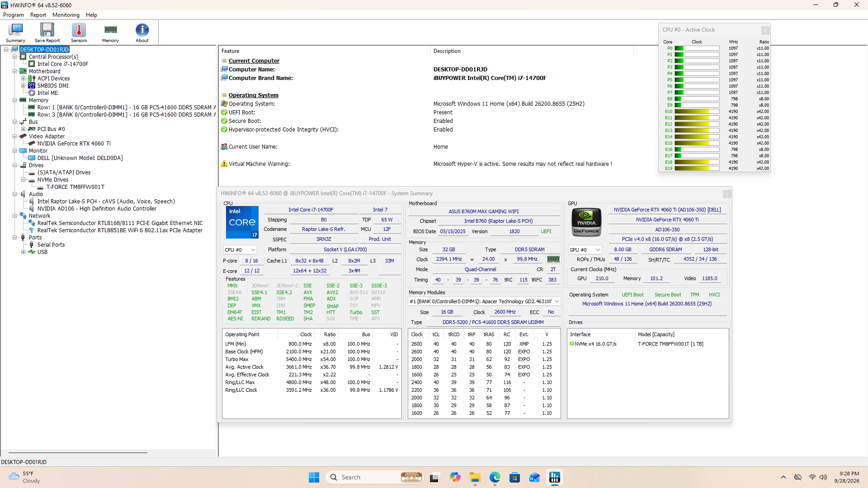Viewport: 868px width, 488px height.
Task: Select T-FORCE TM8FFW001T drive in tree
Action: 75,187
